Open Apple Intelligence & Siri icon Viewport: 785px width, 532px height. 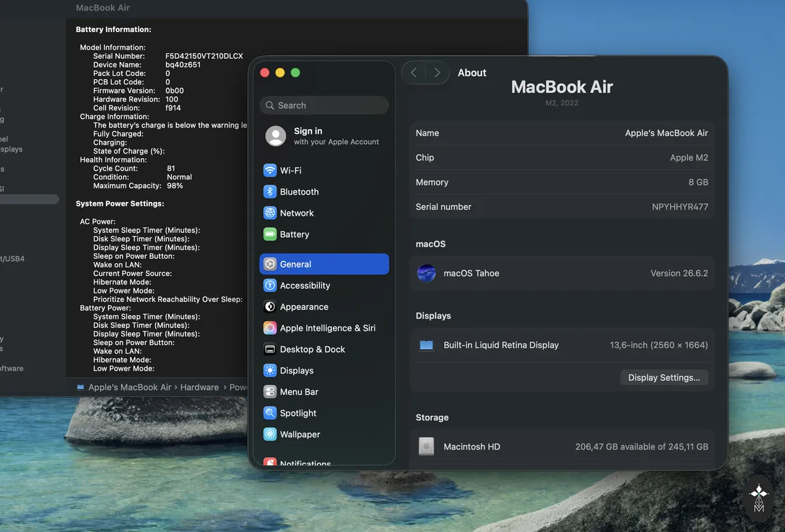270,328
